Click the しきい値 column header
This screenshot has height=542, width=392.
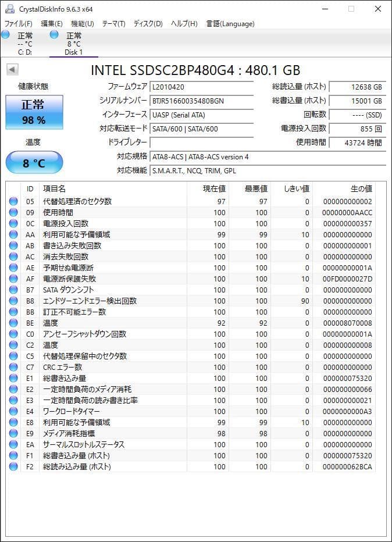[291, 189]
